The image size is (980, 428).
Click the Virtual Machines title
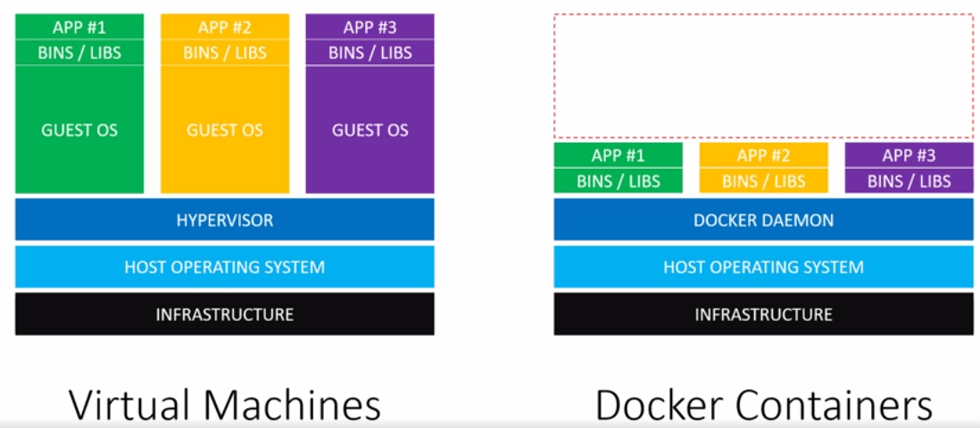(x=224, y=405)
